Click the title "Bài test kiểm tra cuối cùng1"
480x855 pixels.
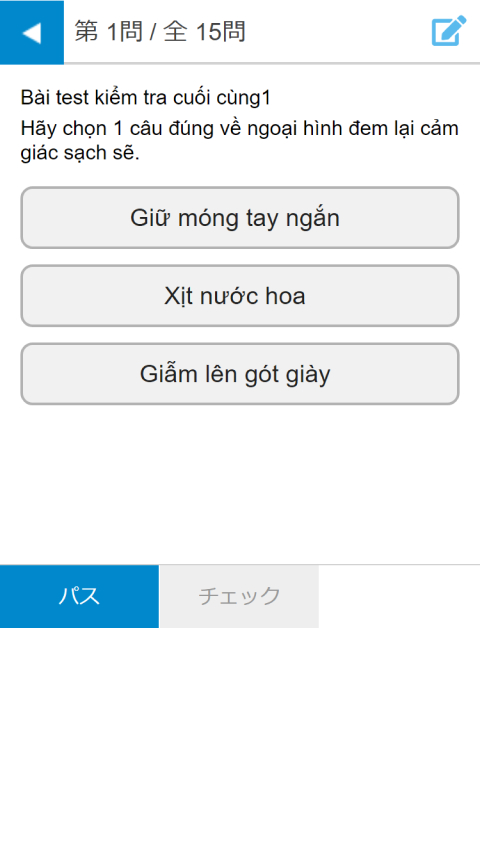coord(146,98)
